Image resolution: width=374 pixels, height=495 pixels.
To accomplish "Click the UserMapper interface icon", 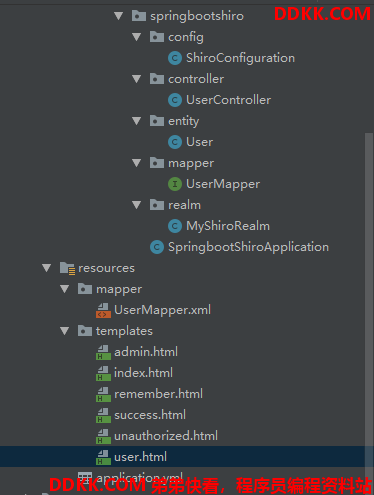I will point(175,184).
